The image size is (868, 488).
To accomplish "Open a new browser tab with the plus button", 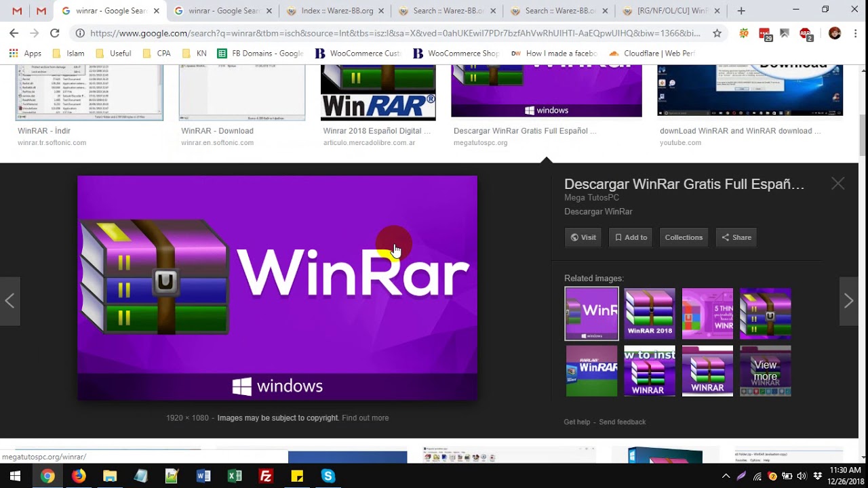I will [741, 11].
